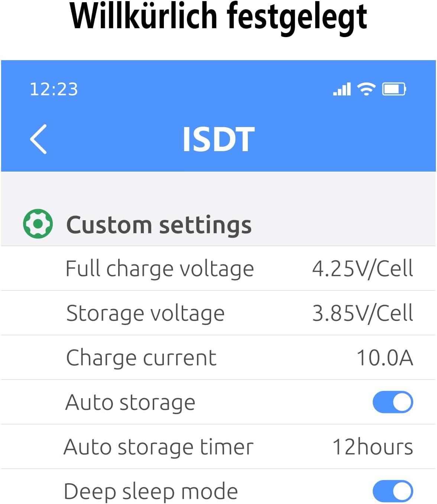Screen dimensions: 437x504
Task: Tap the 12:23 clock in the status bar
Action: pos(54,90)
